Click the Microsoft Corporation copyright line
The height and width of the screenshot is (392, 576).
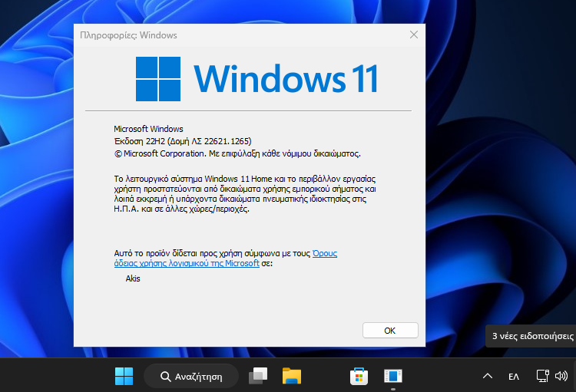[237, 153]
